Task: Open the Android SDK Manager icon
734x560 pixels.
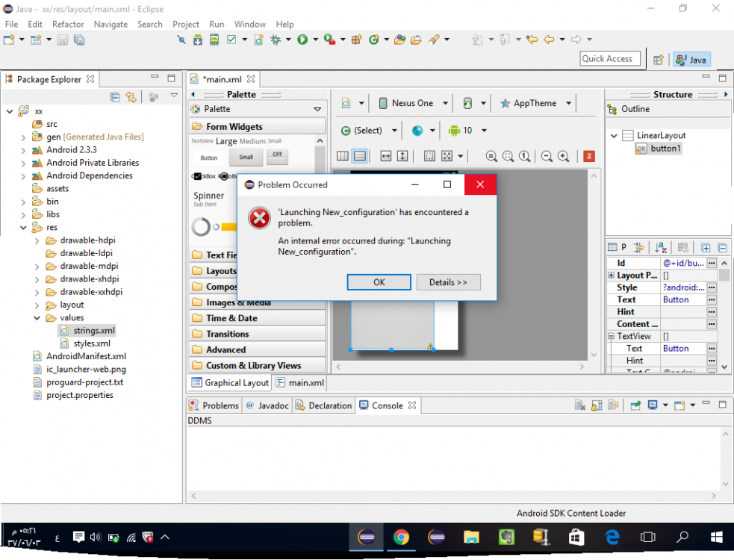Action: [x=198, y=40]
